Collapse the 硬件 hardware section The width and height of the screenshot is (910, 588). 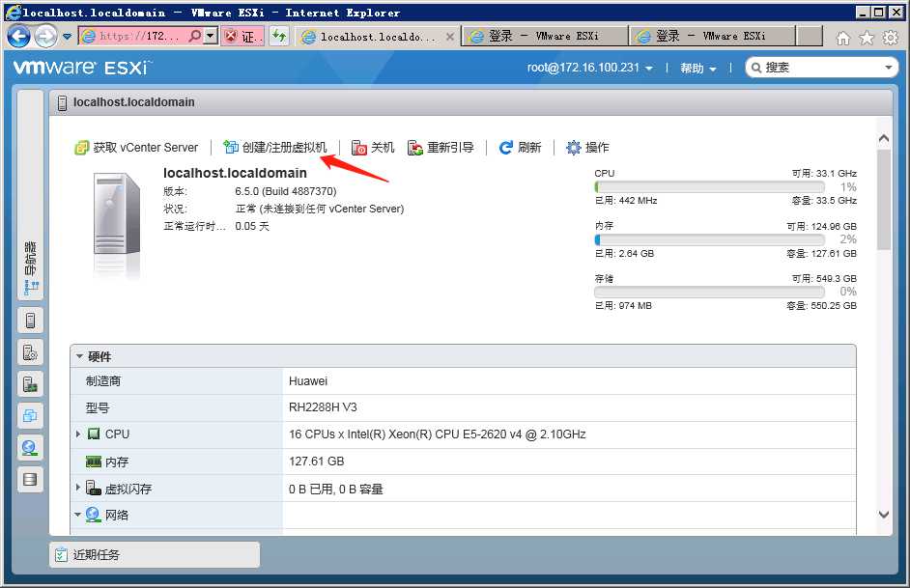[79, 356]
